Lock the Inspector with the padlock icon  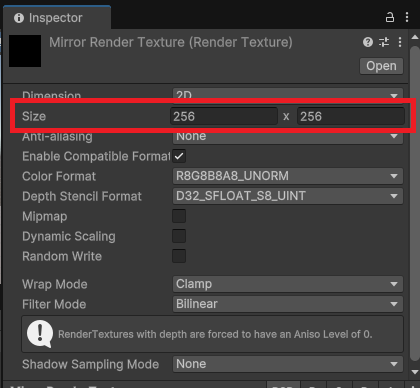click(x=390, y=17)
